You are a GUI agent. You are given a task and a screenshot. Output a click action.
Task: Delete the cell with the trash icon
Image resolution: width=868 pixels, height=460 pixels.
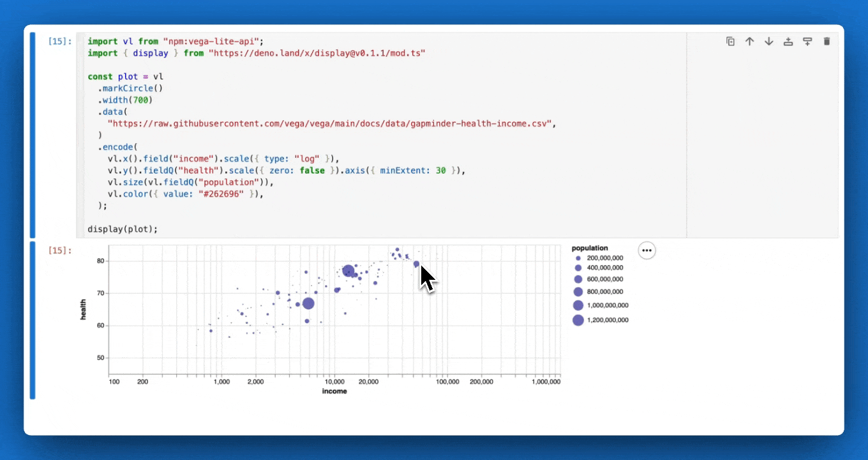pyautogui.click(x=827, y=41)
